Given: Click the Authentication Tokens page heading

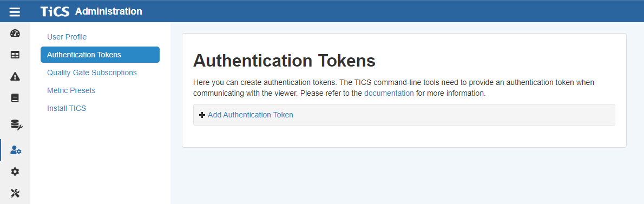Looking at the screenshot, I should (284, 61).
